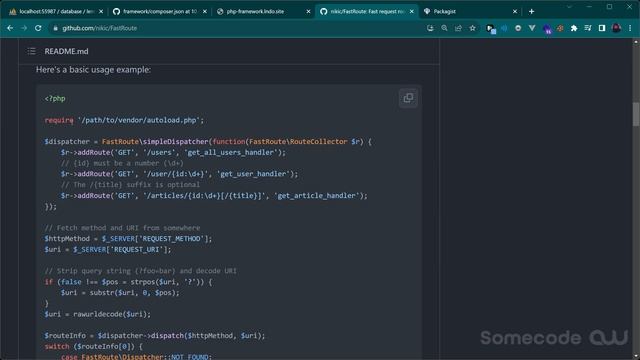Close the php-framework.lndo.site tab

pyautogui.click(x=309, y=11)
